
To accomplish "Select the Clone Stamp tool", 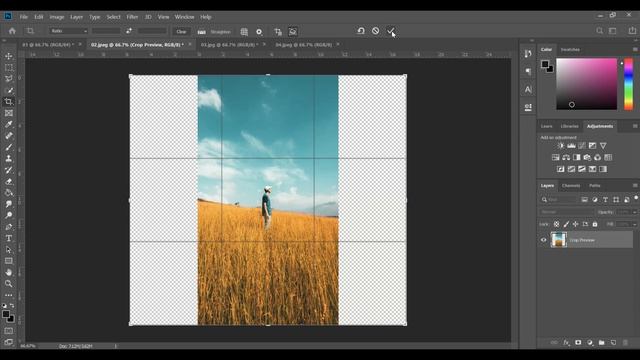I will tap(9, 159).
